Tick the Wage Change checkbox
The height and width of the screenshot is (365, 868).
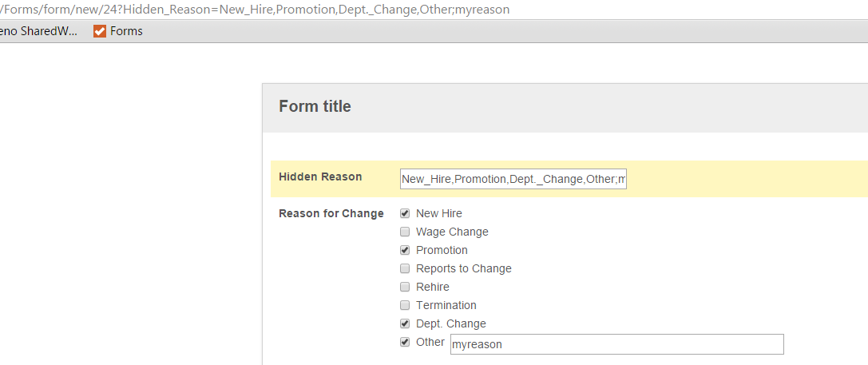405,232
